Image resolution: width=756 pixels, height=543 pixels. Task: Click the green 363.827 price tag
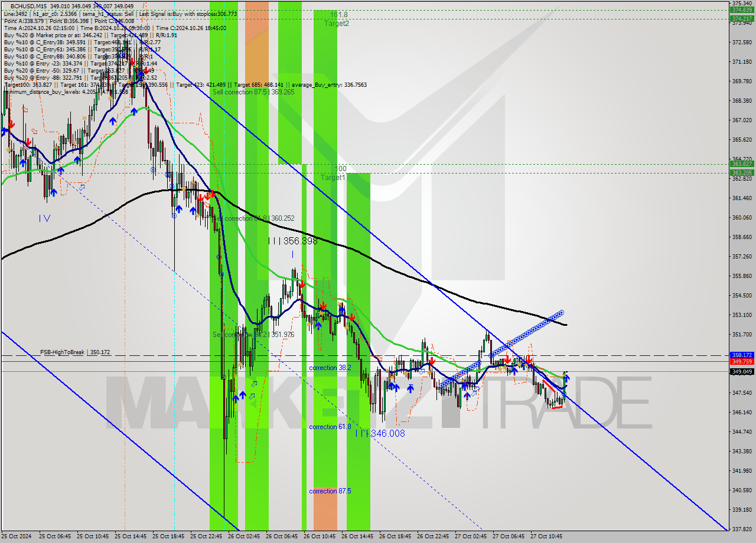point(742,164)
